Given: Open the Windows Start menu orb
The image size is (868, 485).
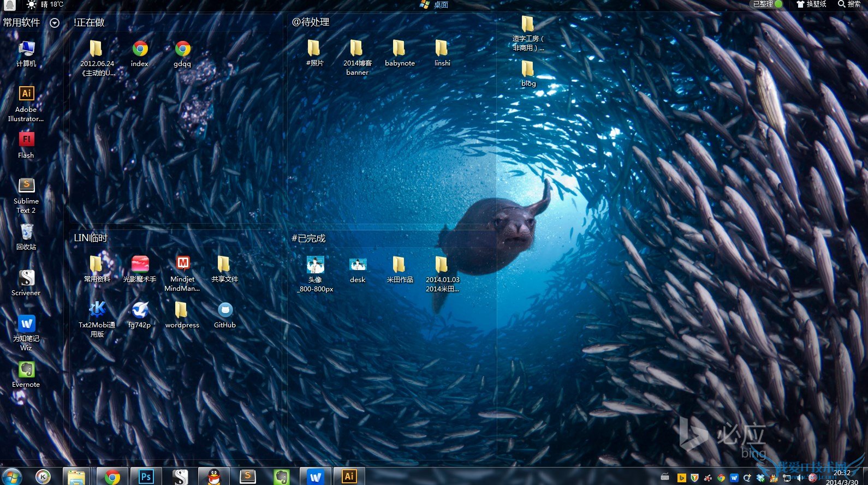Looking at the screenshot, I should click(11, 476).
